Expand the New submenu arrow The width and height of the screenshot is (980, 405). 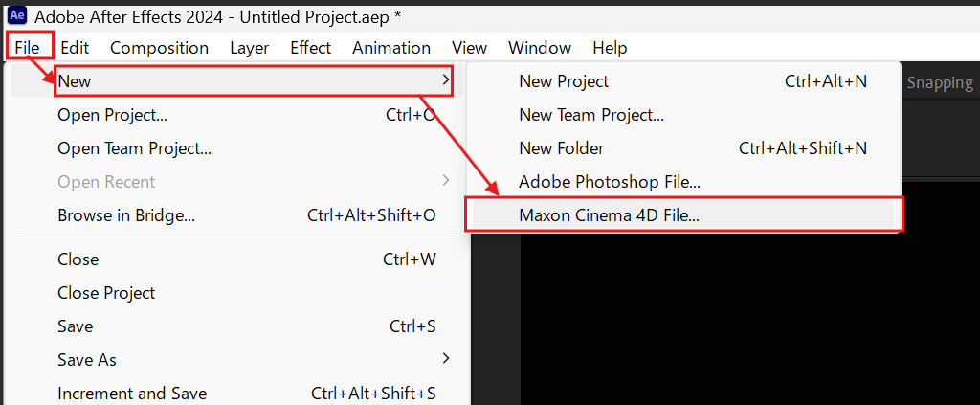(445, 80)
